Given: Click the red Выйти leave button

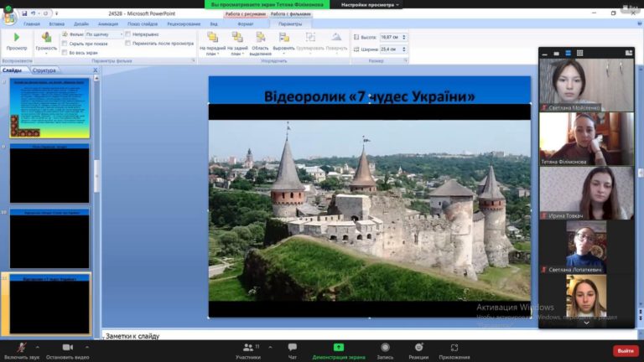Looking at the screenshot, I should pyautogui.click(x=625, y=350).
